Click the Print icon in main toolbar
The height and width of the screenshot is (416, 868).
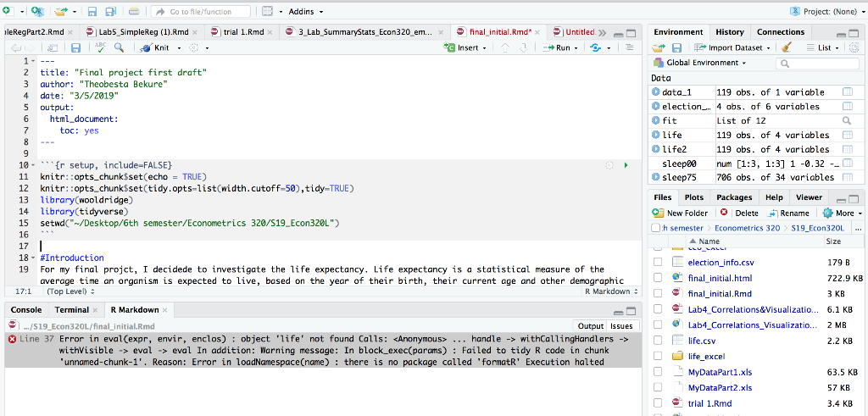[134, 11]
